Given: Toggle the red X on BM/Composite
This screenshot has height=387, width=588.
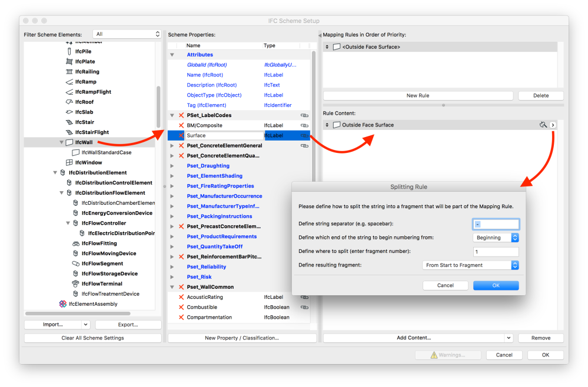Looking at the screenshot, I should (x=181, y=125).
